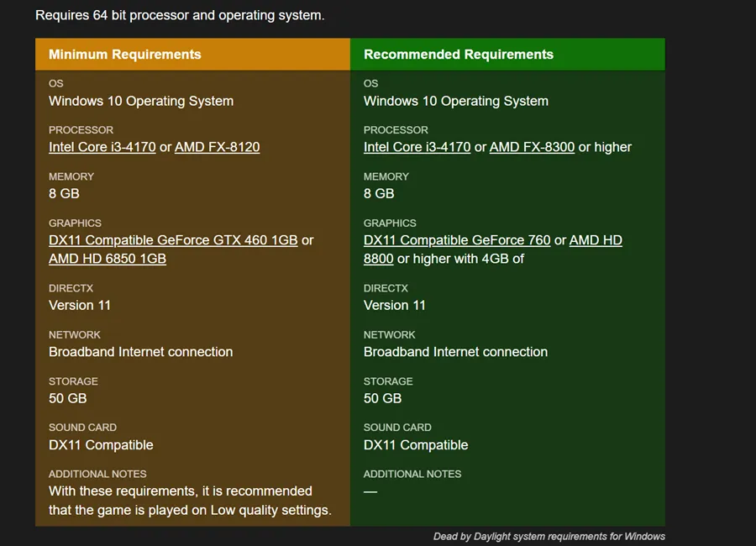Click the 50 GB storage value in Minimum column
This screenshot has height=546, width=756.
tap(68, 398)
